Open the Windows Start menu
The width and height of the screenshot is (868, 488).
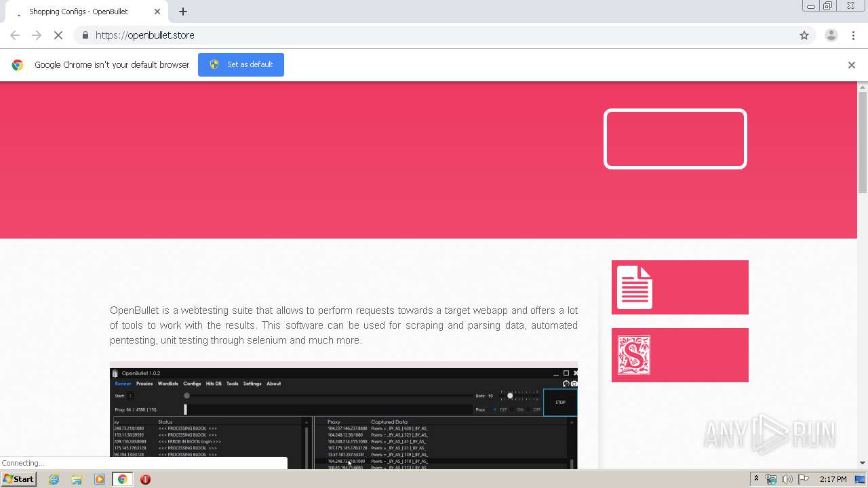tap(18, 479)
